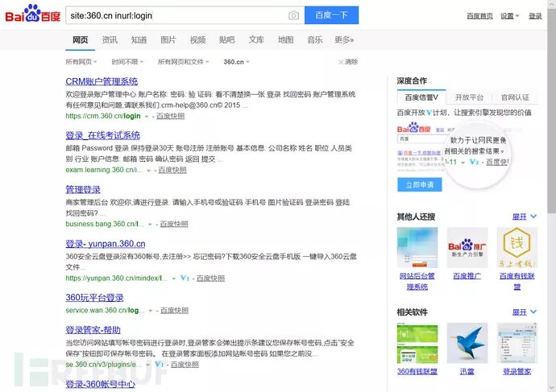
Task: Open the 登录-360帐号中心 result
Action: 101,384
